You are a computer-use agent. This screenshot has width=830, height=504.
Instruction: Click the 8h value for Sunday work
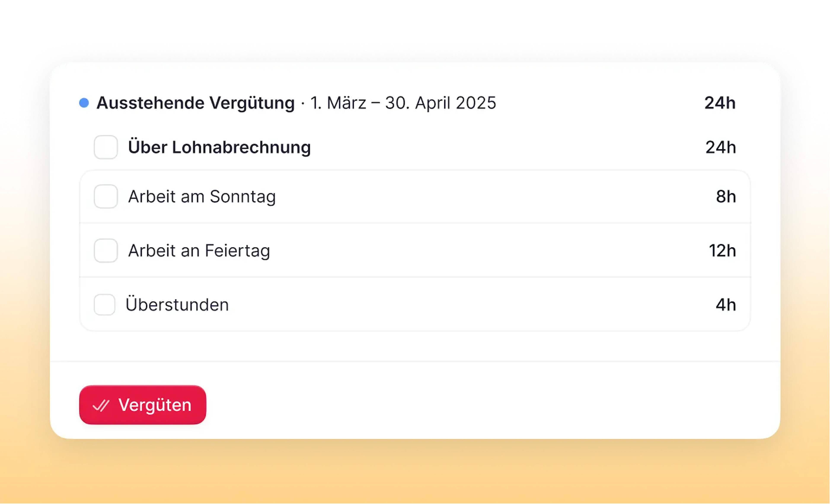click(726, 196)
